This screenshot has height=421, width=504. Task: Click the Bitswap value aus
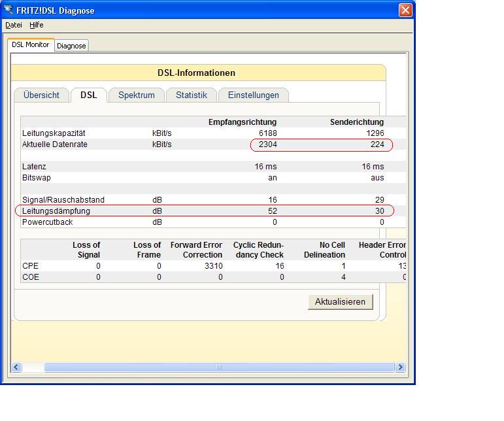click(x=377, y=178)
